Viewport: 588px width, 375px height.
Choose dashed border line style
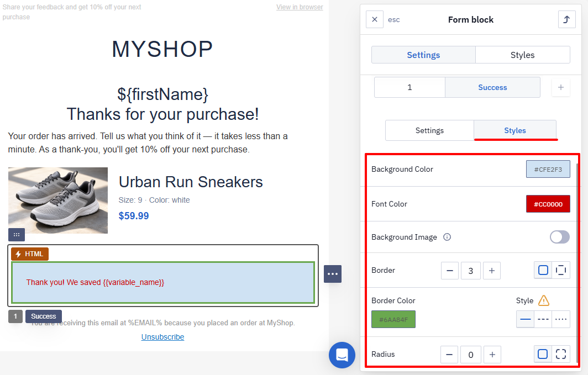tap(543, 319)
